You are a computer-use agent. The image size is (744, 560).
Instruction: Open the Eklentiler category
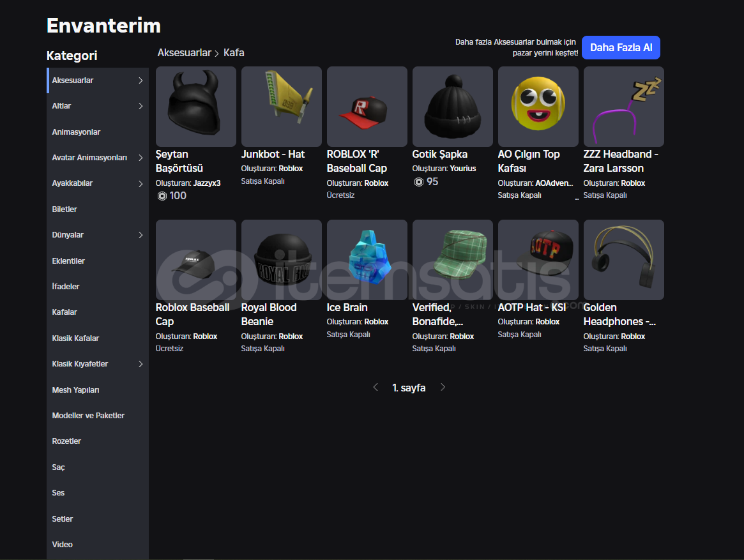click(x=98, y=261)
